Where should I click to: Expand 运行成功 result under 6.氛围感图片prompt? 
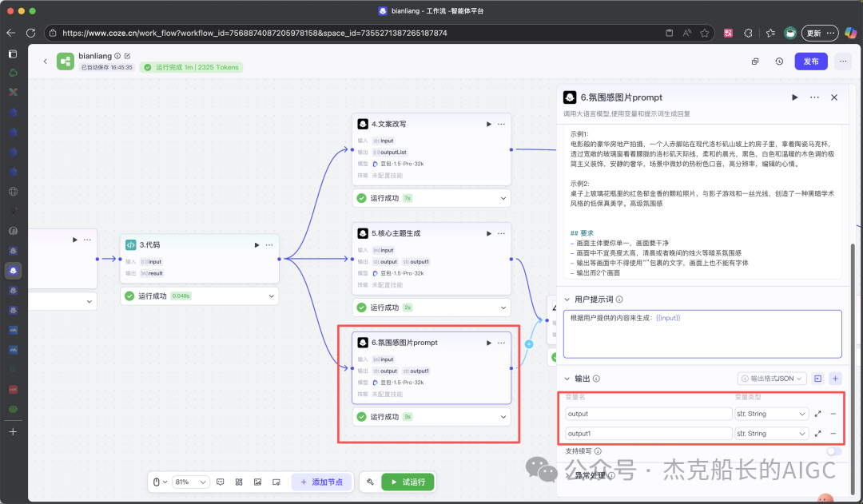[x=503, y=417]
